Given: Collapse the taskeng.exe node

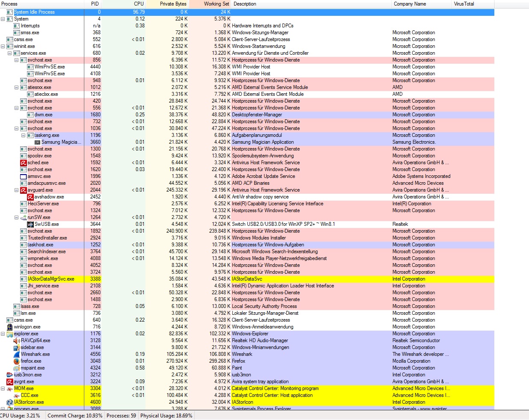Looking at the screenshot, I should (24, 135).
